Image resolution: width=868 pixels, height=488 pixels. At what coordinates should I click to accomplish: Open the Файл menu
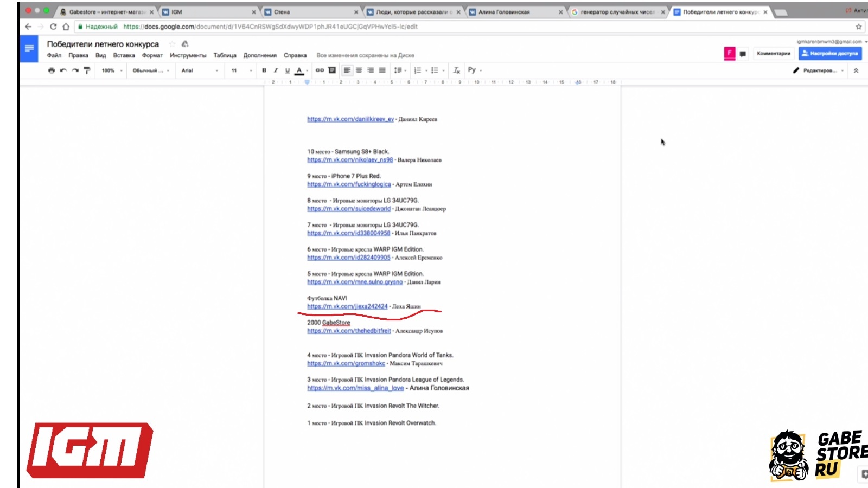[x=54, y=55]
